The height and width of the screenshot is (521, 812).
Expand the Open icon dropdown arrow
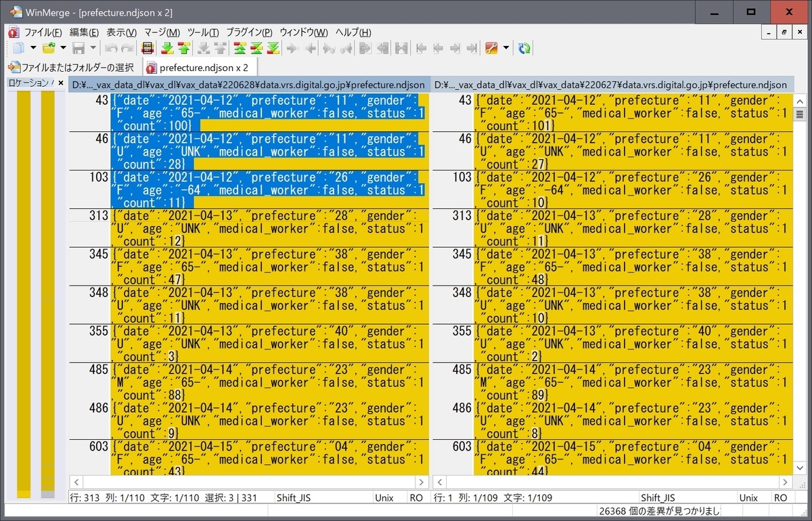click(63, 48)
